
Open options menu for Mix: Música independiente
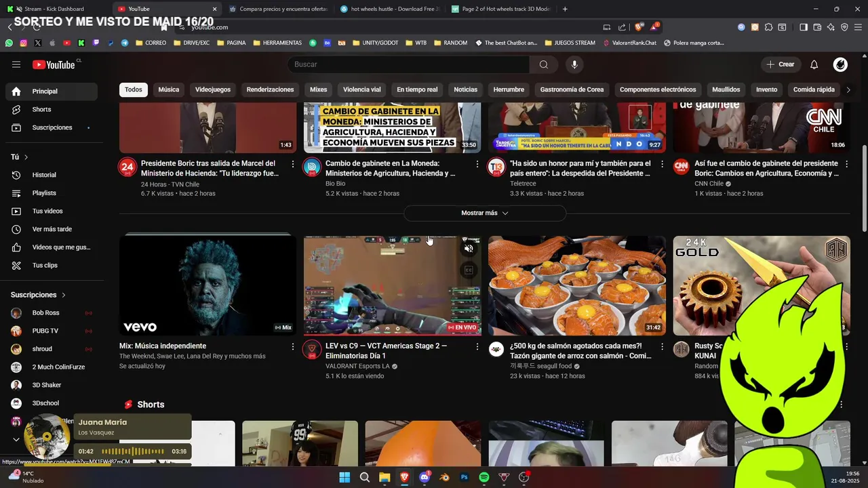293,346
